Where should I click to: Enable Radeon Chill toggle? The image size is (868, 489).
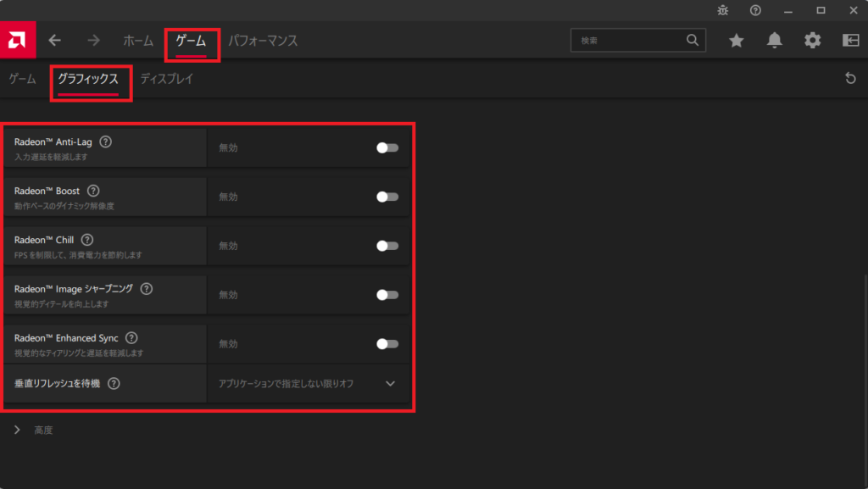387,246
